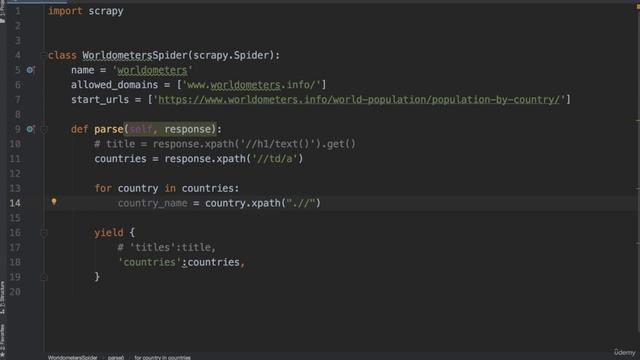Click the 'www.worldometers.info/' domain string
The width and height of the screenshot is (640, 360).
[x=251, y=85]
